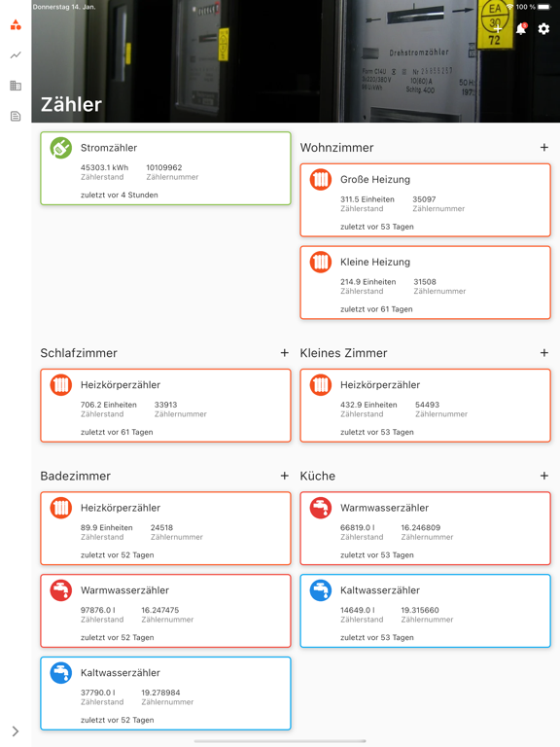Click meter number 16.246809

[x=420, y=528]
